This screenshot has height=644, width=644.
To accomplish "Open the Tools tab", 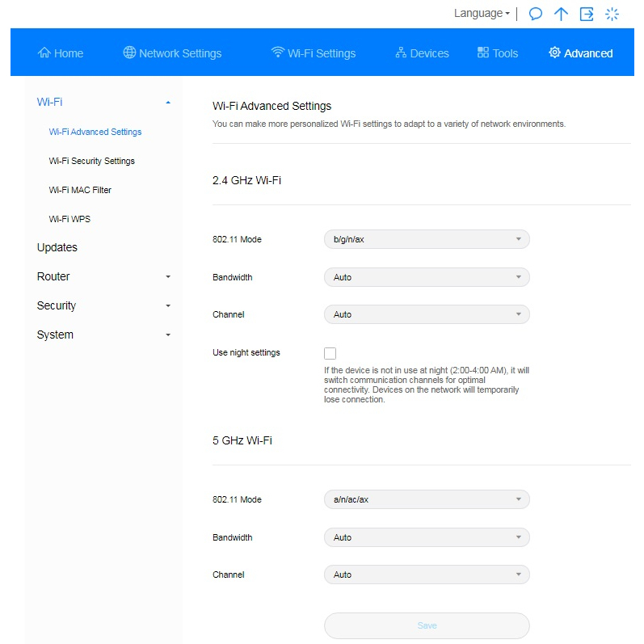I will tap(498, 53).
